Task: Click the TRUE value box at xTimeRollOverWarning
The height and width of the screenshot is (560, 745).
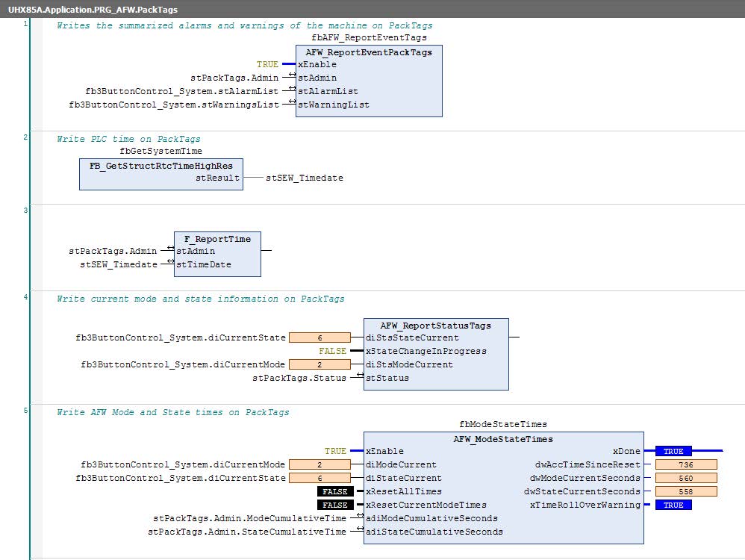Action: (673, 505)
